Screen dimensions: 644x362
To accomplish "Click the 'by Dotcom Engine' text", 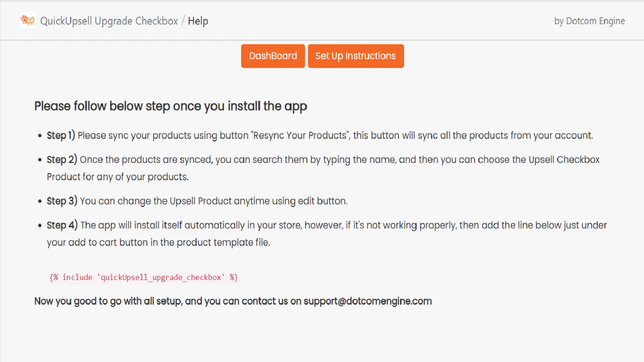I will pyautogui.click(x=589, y=21).
